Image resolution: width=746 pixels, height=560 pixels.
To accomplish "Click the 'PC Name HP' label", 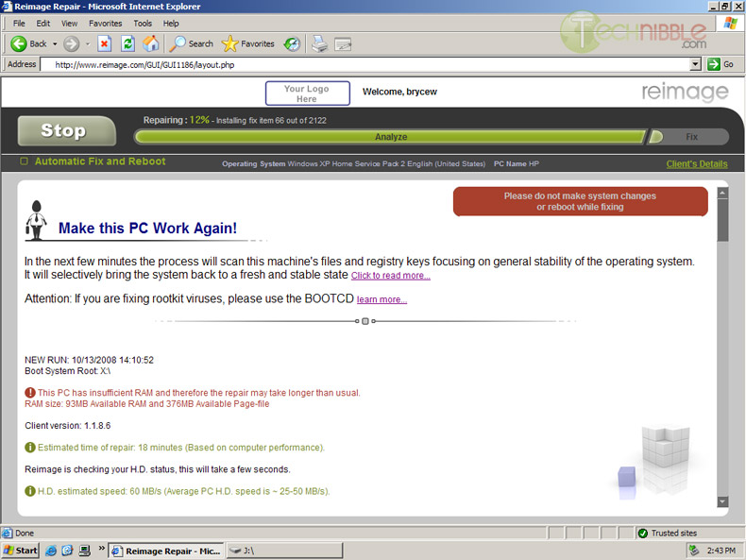I will [x=517, y=164].
